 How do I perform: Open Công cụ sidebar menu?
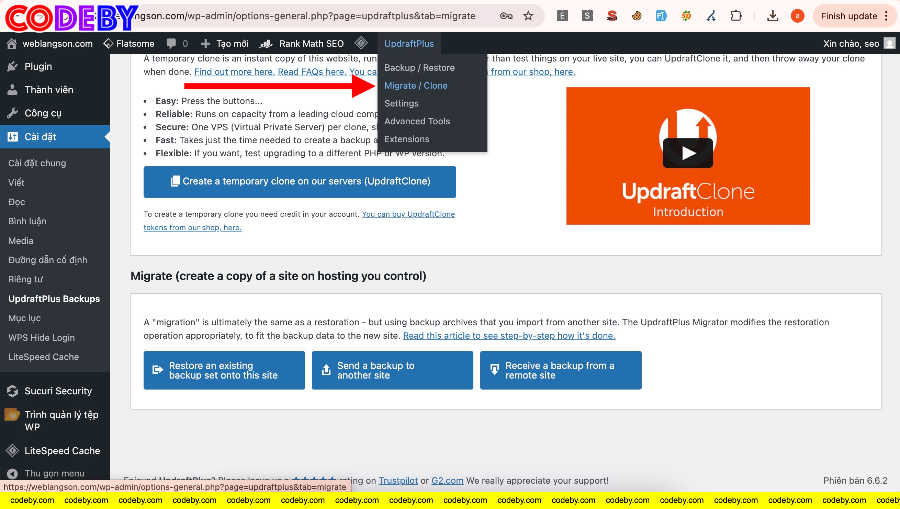pyautogui.click(x=55, y=113)
